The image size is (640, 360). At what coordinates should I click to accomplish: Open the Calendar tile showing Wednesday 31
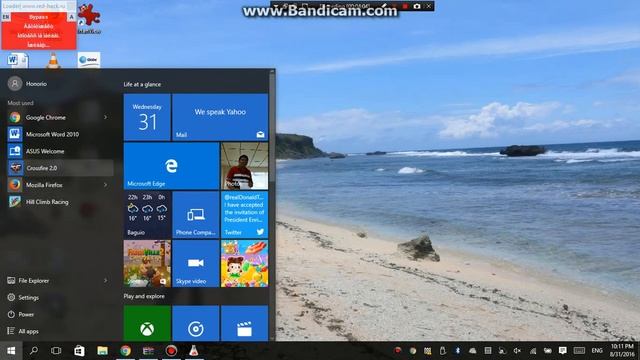(x=147, y=117)
